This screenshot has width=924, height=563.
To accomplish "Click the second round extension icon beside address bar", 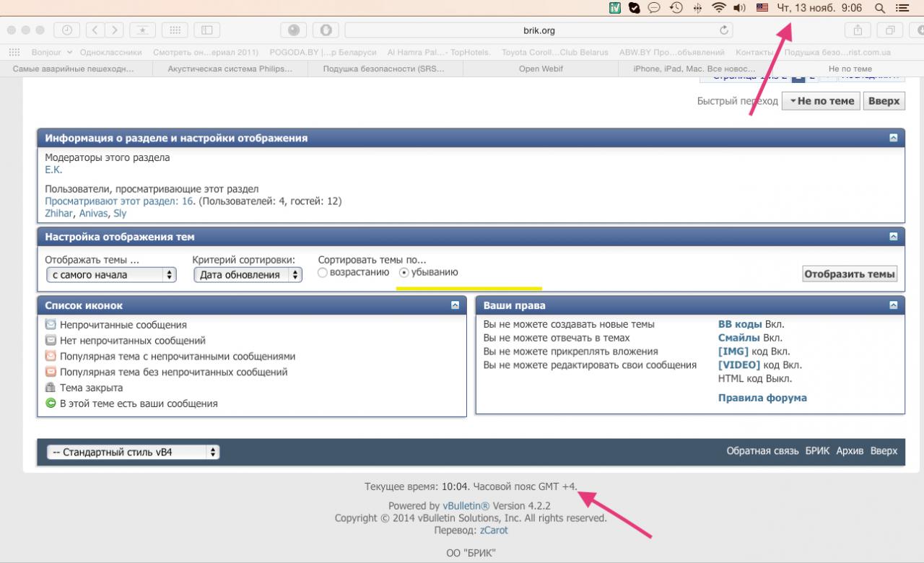I will (326, 30).
